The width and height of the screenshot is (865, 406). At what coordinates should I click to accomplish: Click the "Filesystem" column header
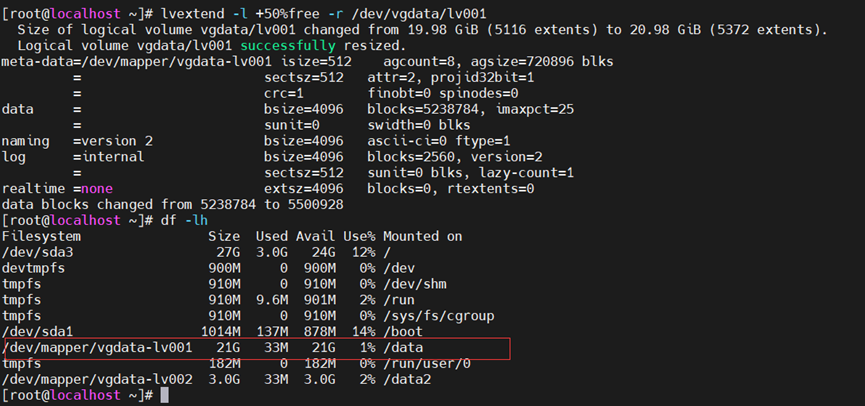(x=41, y=236)
